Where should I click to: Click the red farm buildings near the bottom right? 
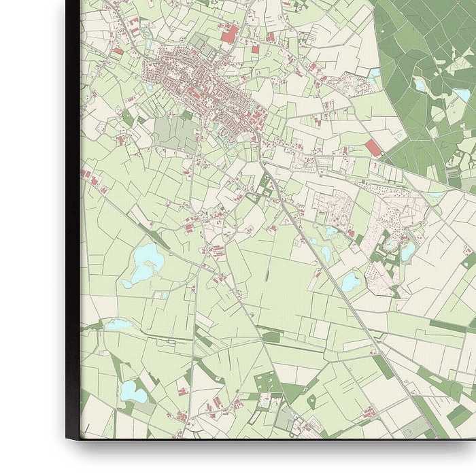369,412
